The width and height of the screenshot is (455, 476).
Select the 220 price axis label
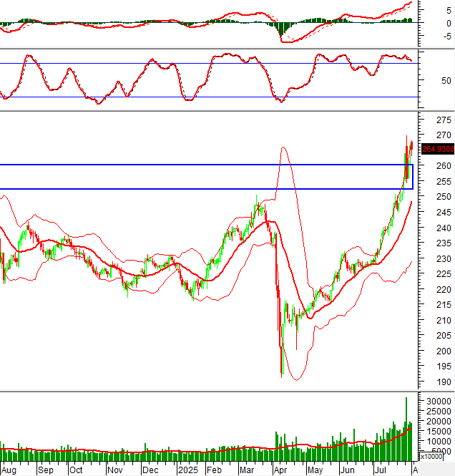[444, 290]
